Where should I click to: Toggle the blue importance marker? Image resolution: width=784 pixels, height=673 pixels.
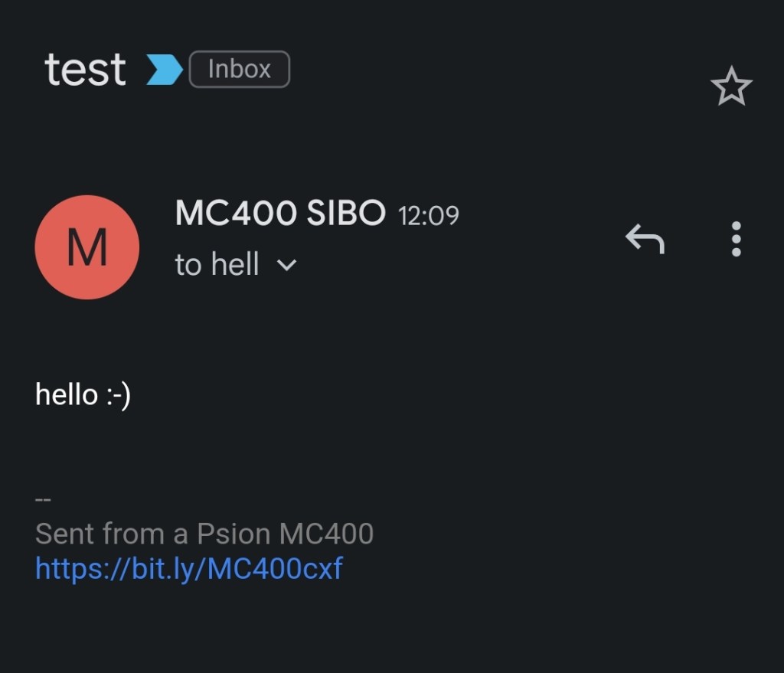point(165,70)
